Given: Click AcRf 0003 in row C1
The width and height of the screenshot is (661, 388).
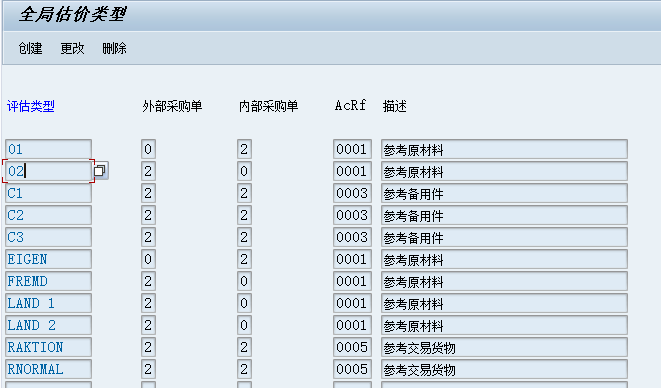Looking at the screenshot, I should 352,193.
